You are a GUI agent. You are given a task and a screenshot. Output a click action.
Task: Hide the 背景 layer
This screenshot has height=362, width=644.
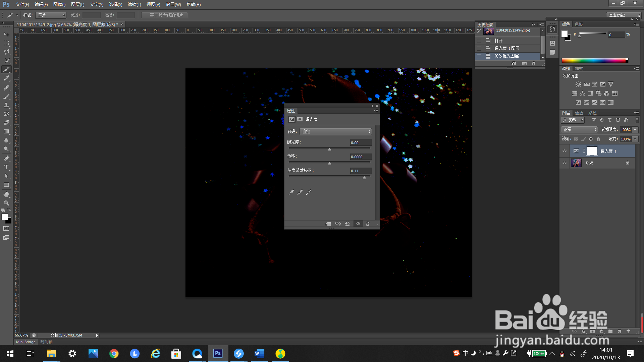pos(565,163)
